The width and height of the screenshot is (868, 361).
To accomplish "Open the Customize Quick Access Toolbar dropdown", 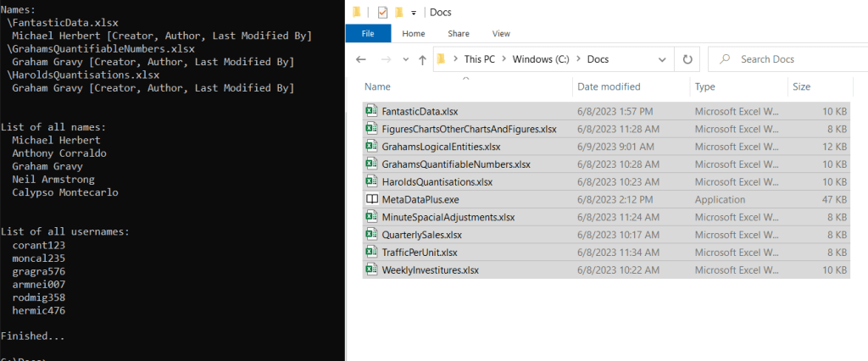I will (x=414, y=12).
